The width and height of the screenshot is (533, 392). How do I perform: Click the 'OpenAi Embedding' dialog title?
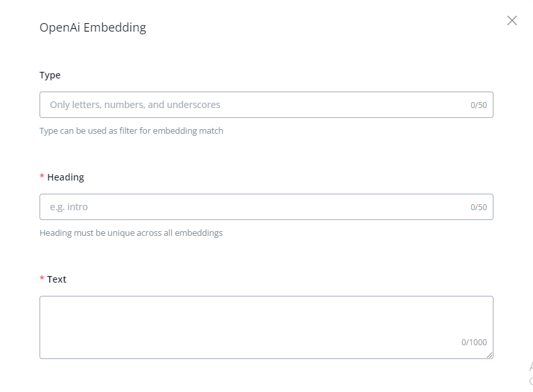(93, 28)
